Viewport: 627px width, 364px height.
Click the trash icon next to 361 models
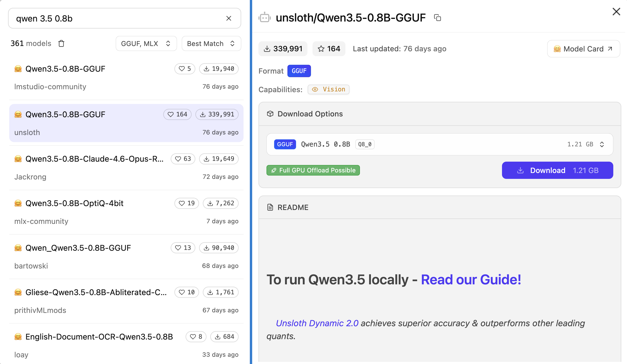tap(61, 43)
